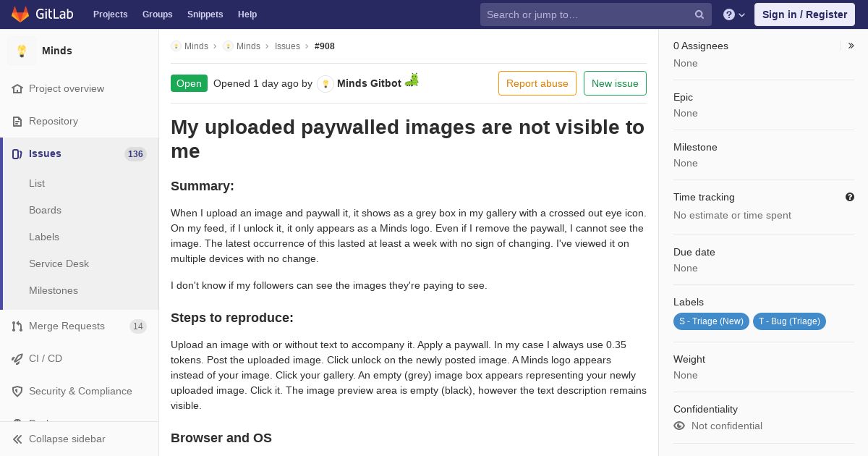The height and width of the screenshot is (456, 868).
Task: Click the time tracking help icon
Action: pos(850,197)
